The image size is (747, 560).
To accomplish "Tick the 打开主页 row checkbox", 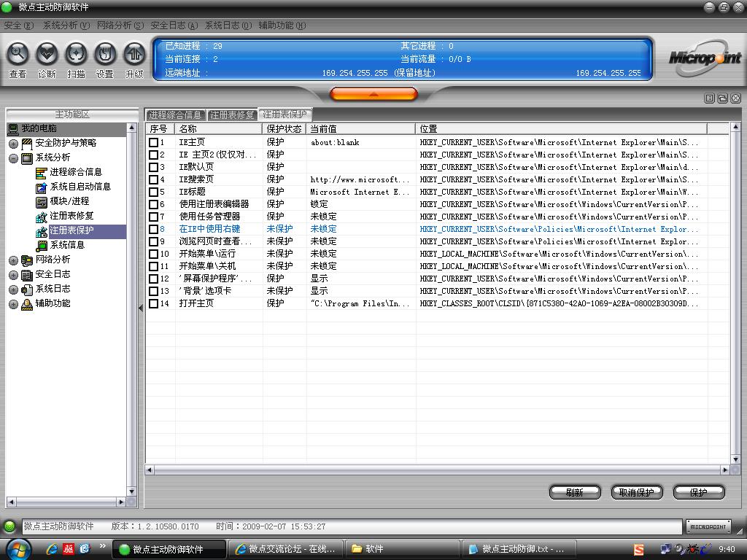I will point(153,303).
